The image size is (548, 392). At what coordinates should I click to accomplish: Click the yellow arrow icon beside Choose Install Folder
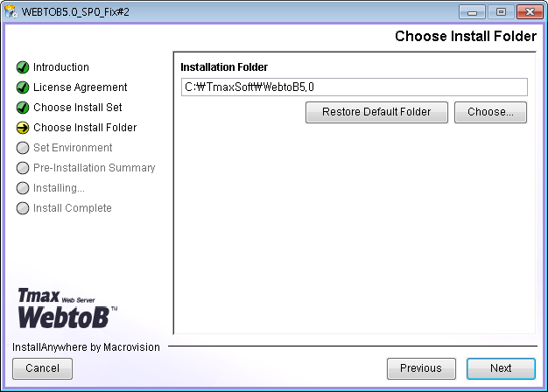tap(23, 128)
